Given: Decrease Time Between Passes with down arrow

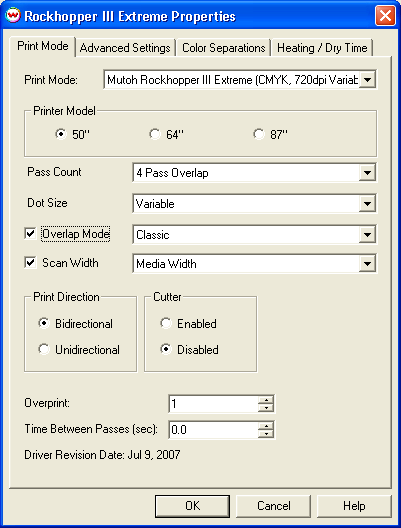Looking at the screenshot, I should coord(266,434).
